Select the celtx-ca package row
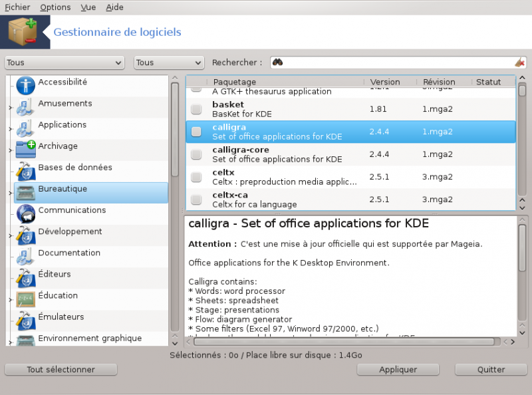The height and width of the screenshot is (395, 532). (x=350, y=199)
